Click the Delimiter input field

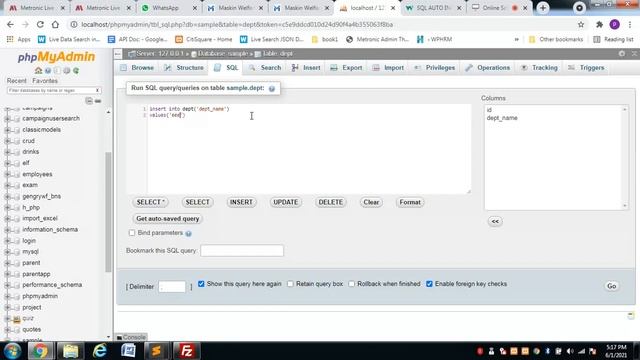172,287
